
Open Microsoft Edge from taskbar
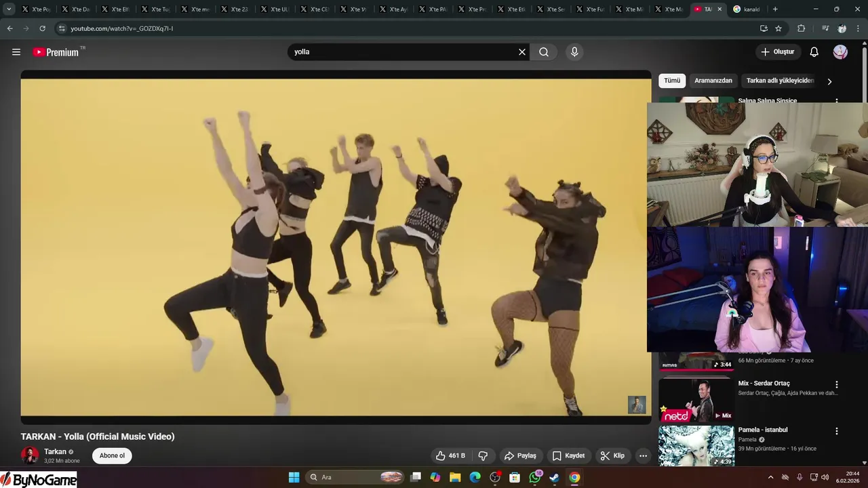[x=475, y=477]
